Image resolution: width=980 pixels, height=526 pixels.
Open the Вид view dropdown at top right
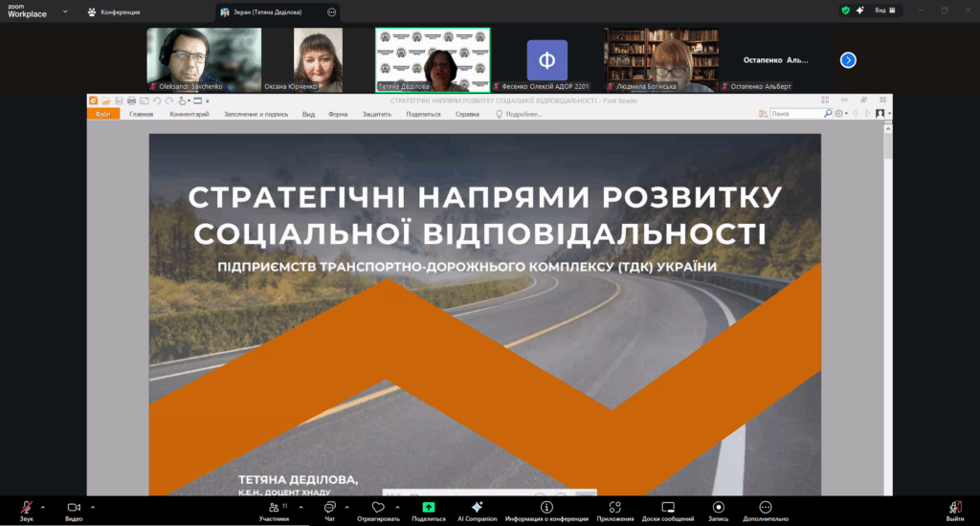885,11
